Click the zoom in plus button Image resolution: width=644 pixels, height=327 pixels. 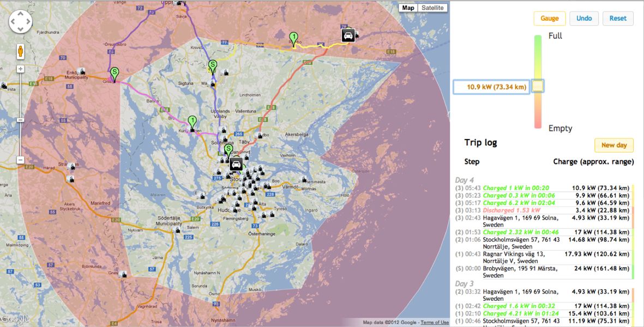(20, 69)
